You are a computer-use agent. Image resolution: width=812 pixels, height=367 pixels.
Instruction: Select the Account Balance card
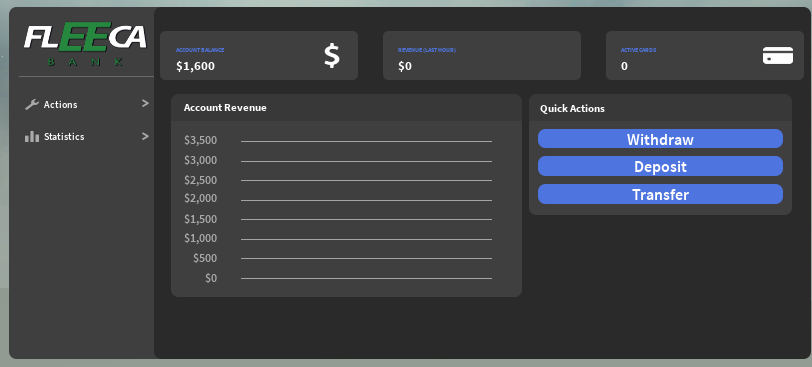click(x=259, y=55)
